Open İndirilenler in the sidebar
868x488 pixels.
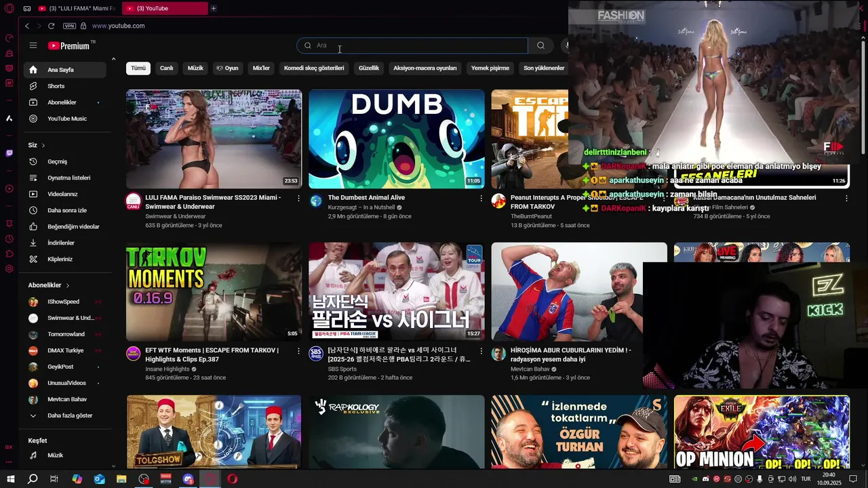[x=65, y=243]
